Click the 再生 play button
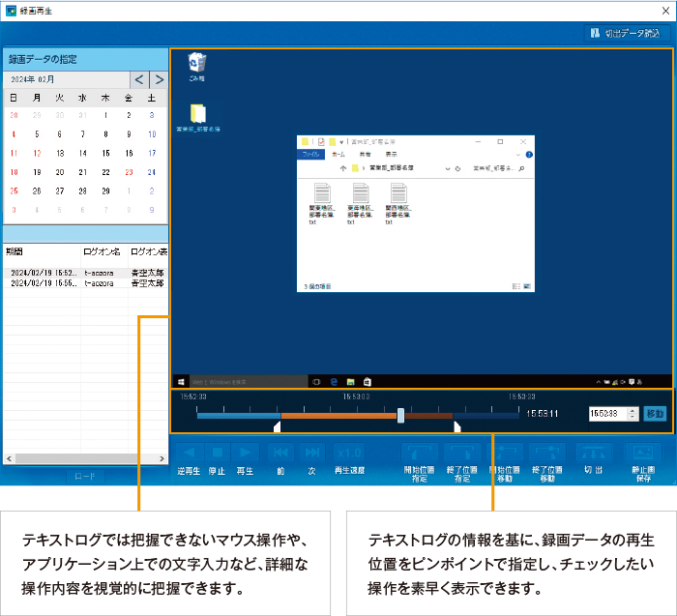Screen dimensions: 677x616 point(245,453)
